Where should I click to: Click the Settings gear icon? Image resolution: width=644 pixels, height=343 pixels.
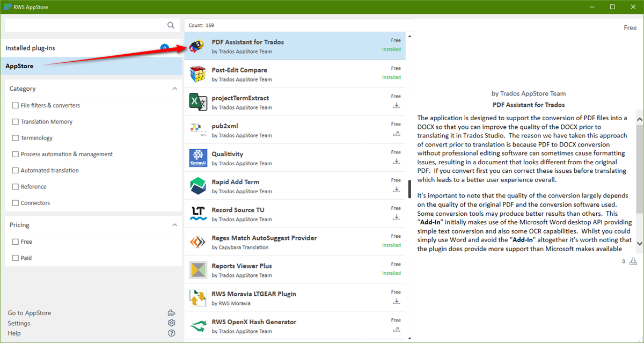(x=171, y=323)
